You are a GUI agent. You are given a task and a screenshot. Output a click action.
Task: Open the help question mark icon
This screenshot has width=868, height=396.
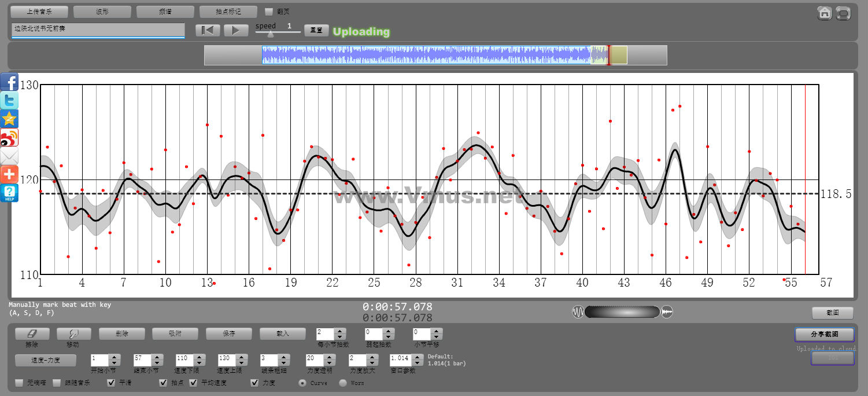[x=9, y=193]
